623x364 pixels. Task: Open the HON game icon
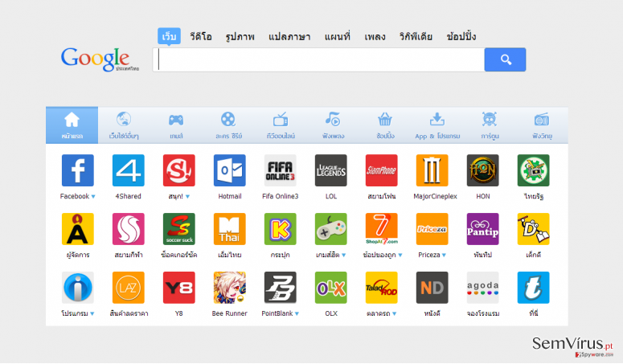click(x=483, y=170)
